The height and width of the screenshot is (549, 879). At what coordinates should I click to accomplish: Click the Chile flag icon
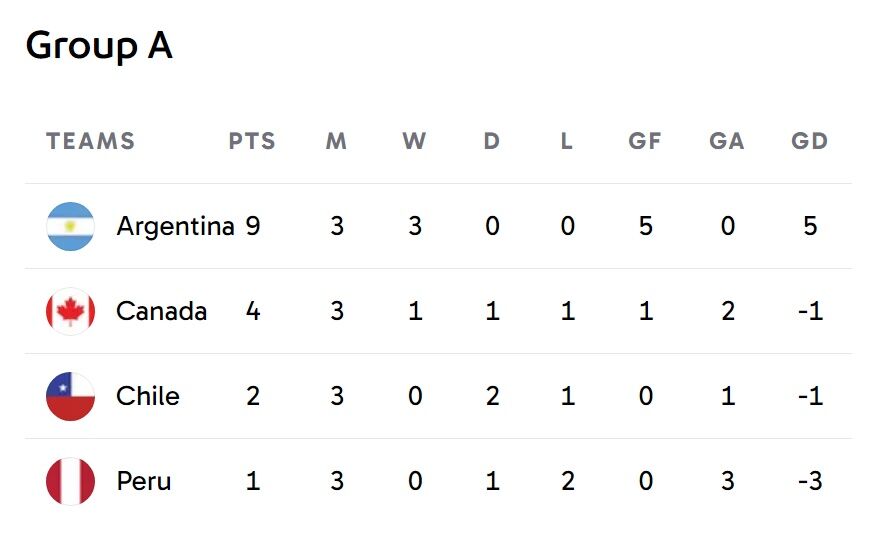tap(70, 396)
